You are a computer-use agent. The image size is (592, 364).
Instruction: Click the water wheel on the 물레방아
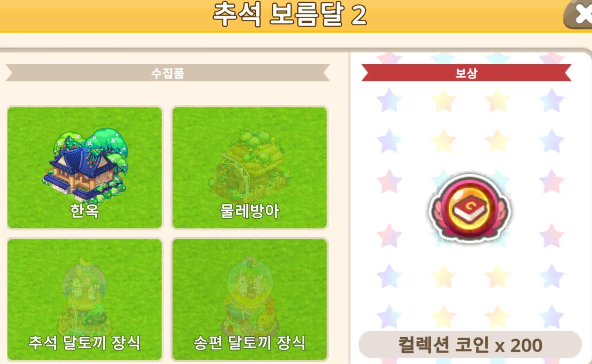pos(233,177)
